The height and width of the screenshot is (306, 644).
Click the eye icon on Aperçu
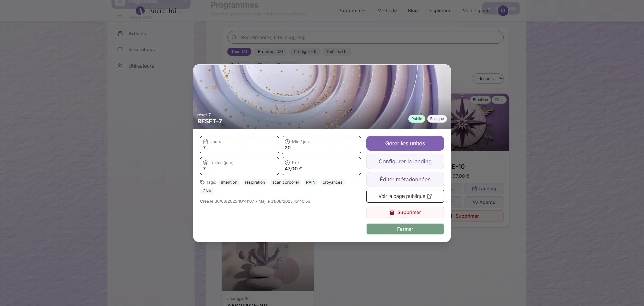click(x=475, y=202)
